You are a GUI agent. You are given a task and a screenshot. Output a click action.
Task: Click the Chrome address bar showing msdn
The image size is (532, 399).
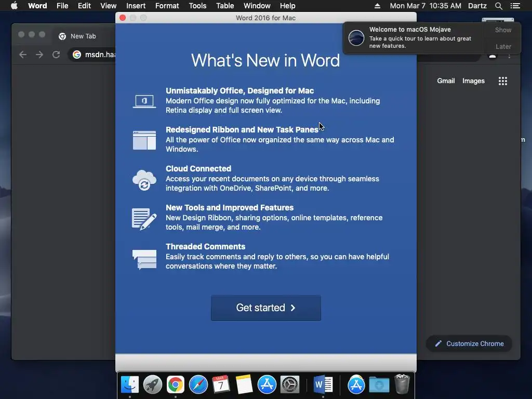pos(92,55)
